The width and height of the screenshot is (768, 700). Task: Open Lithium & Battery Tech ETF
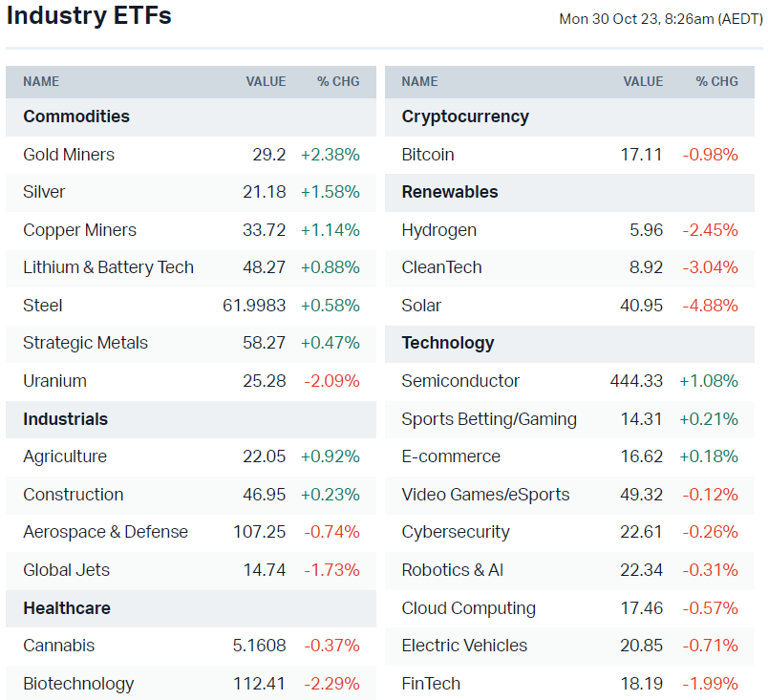108,267
